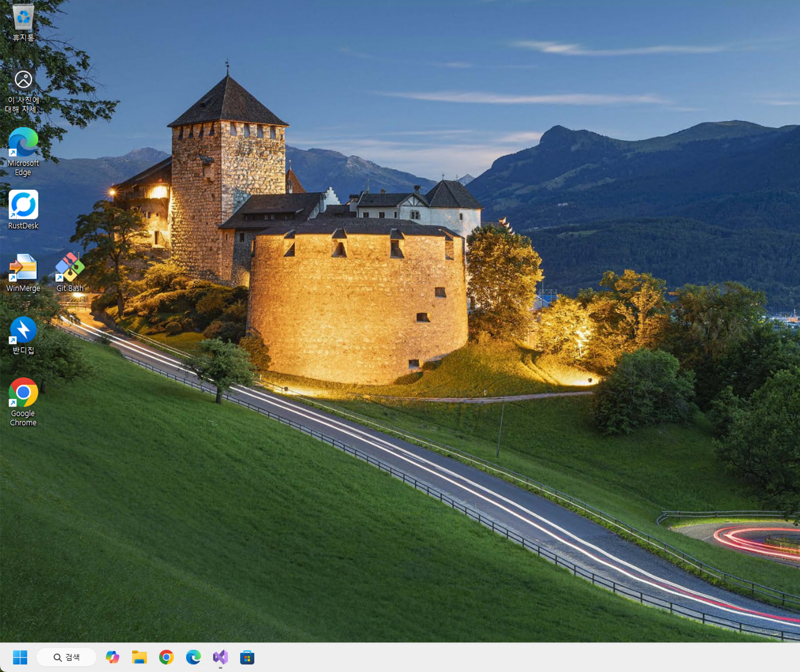Open File Explorer from the taskbar
The image size is (800, 672).
tap(139, 657)
